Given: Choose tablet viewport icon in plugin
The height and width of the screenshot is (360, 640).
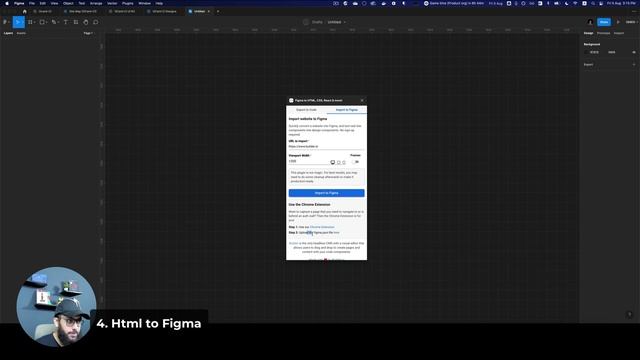Looking at the screenshot, I should pos(338,162).
